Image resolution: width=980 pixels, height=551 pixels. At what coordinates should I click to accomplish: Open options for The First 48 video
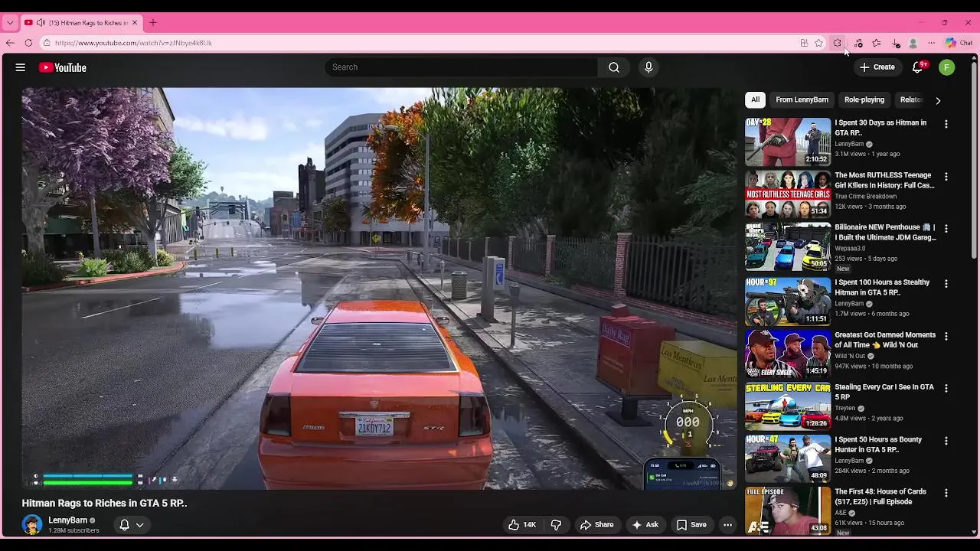[946, 493]
